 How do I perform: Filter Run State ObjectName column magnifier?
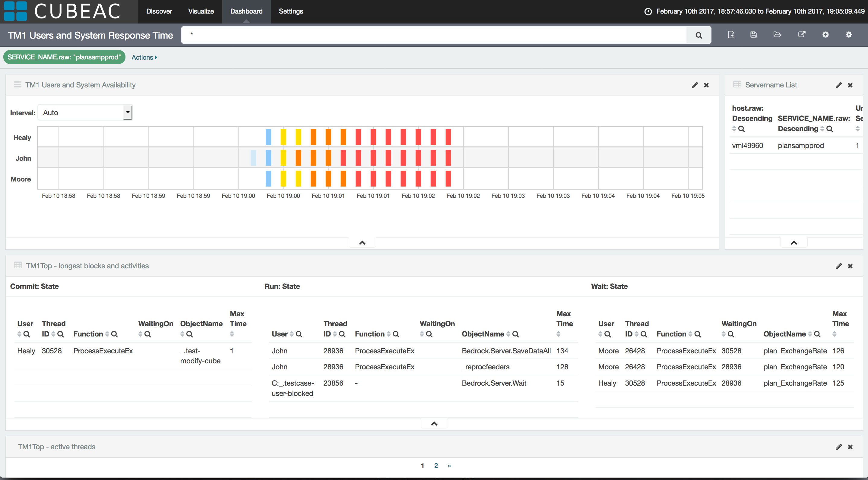tap(515, 334)
